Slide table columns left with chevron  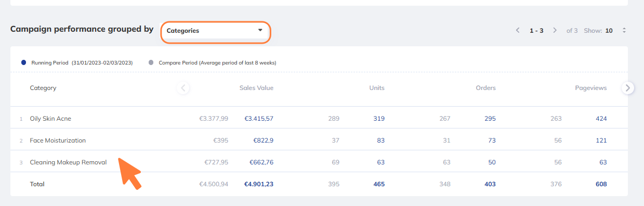183,88
